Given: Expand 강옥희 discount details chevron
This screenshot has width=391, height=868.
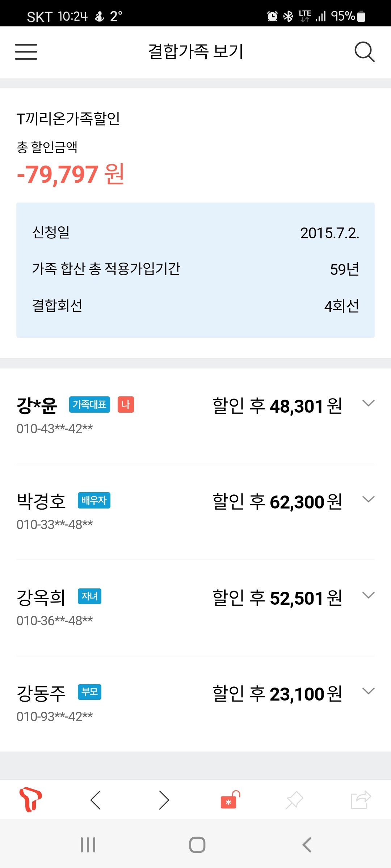Looking at the screenshot, I should tap(368, 595).
